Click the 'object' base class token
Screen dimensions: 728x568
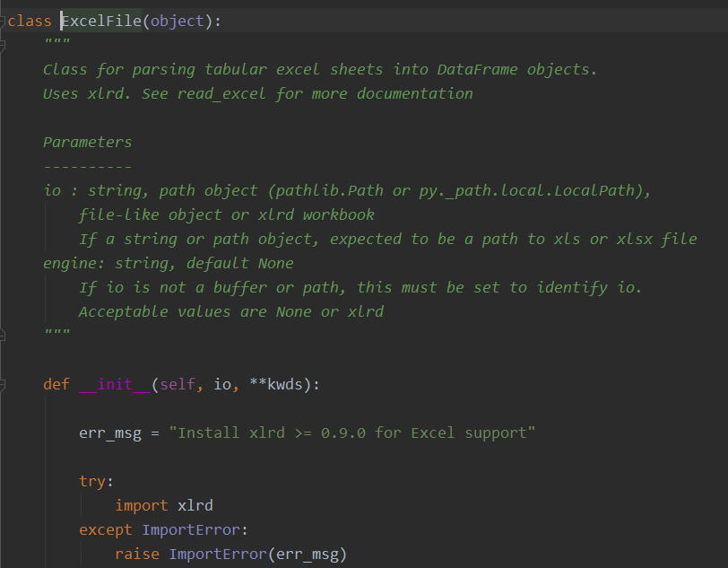pyautogui.click(x=178, y=21)
